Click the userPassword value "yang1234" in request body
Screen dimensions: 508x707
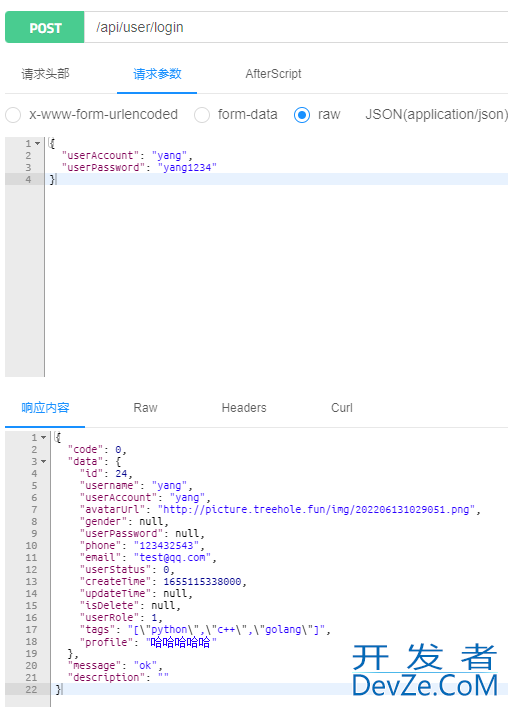pos(187,168)
